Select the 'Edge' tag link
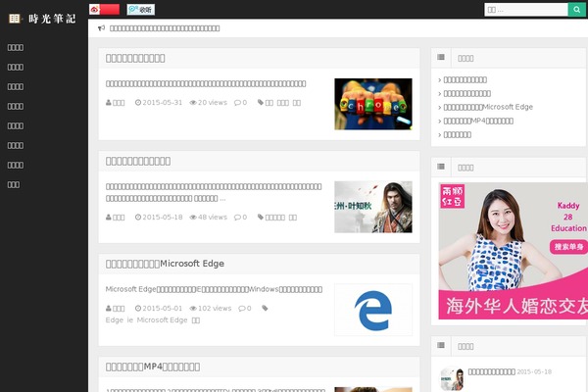 pos(115,320)
